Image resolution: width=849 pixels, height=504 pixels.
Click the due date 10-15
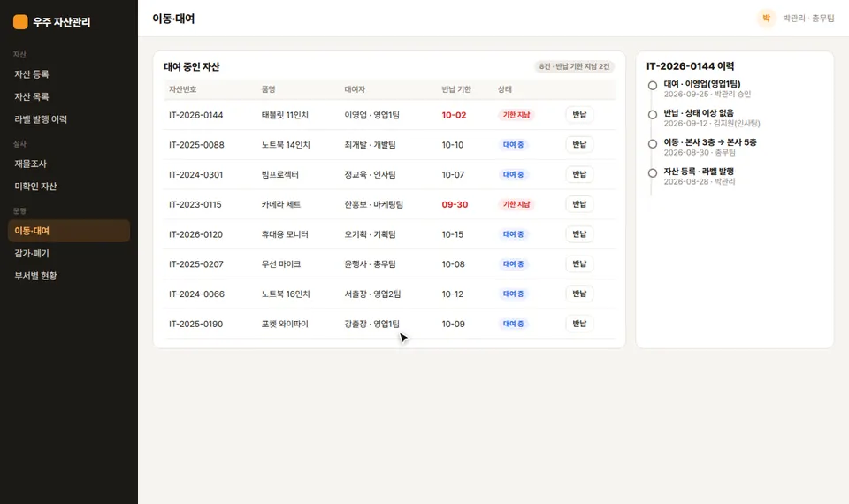(x=453, y=234)
